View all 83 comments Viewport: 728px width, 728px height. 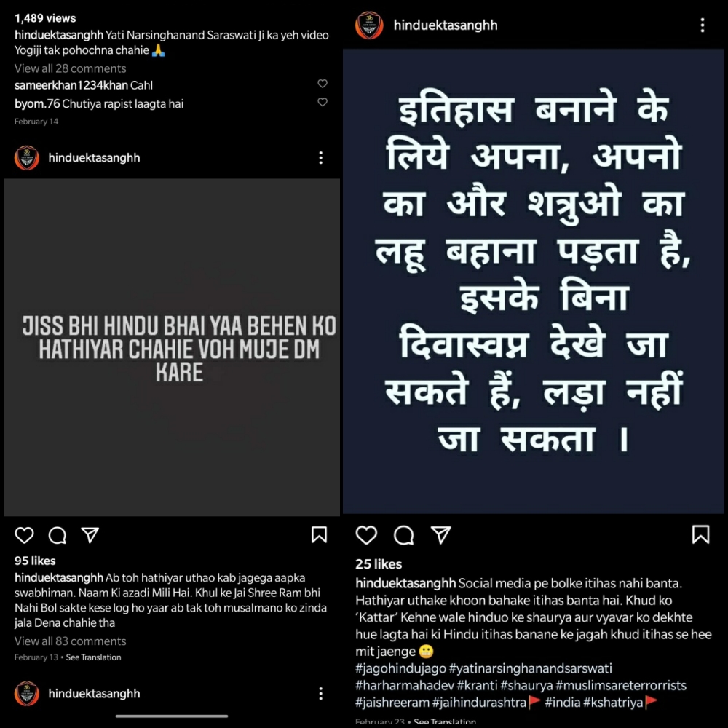click(x=70, y=641)
